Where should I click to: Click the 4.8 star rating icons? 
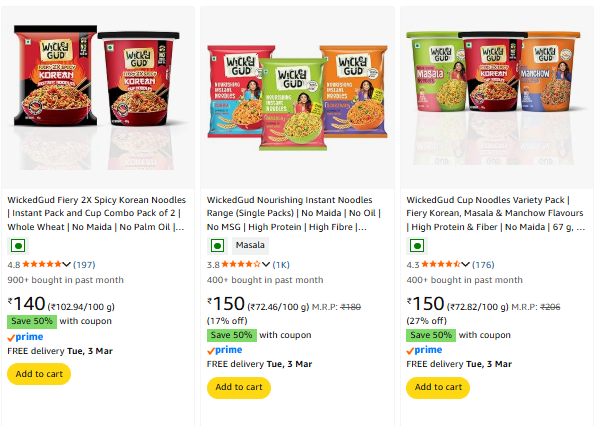[x=42, y=264]
